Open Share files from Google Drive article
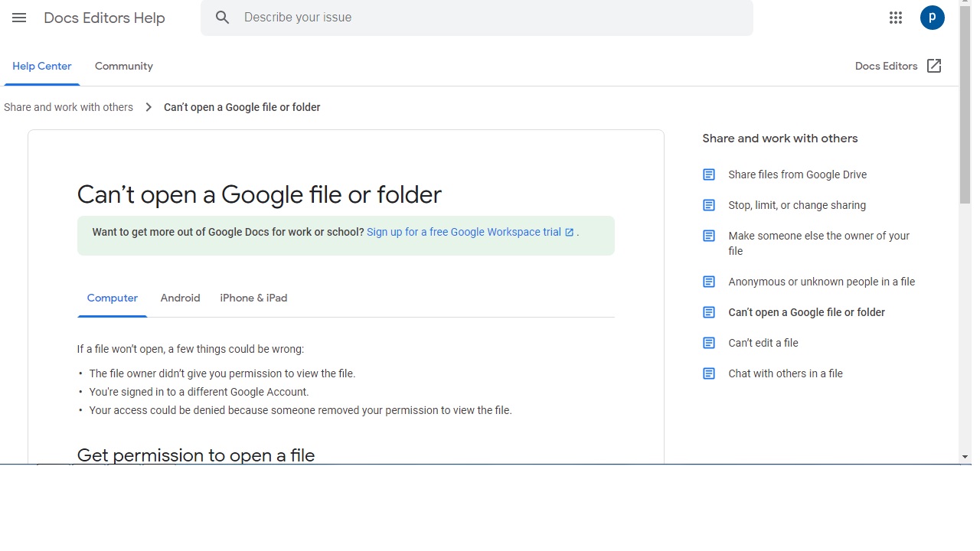This screenshot has height=551, width=980. pyautogui.click(x=798, y=174)
